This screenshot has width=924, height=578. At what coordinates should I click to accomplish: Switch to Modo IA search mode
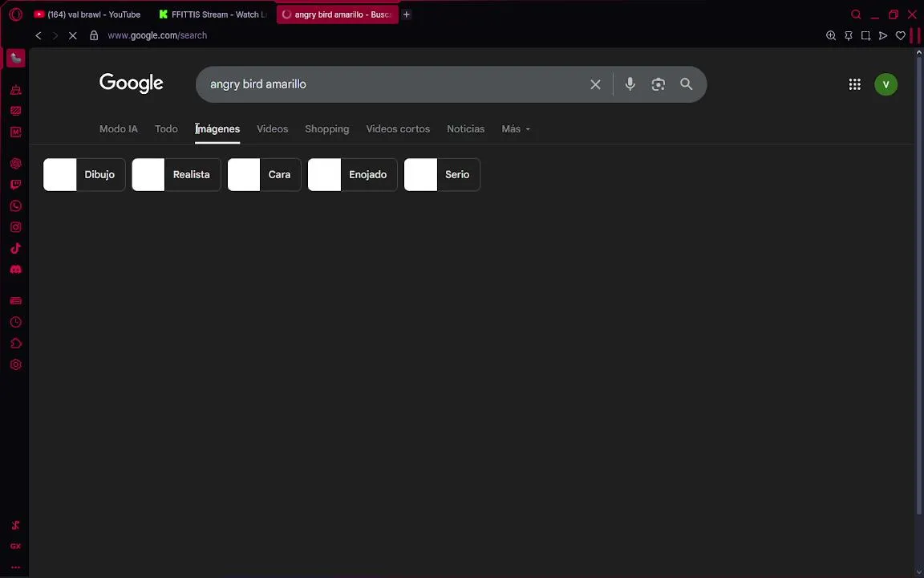tap(119, 128)
